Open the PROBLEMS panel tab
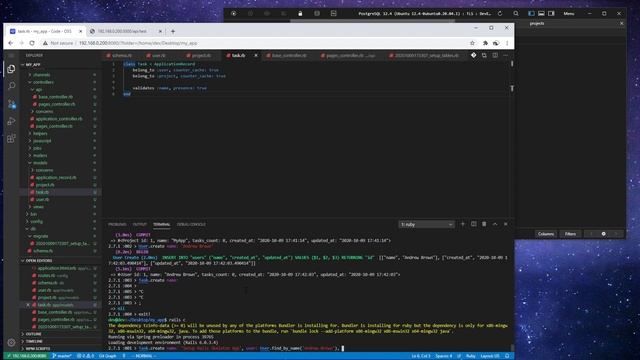 pos(117,224)
